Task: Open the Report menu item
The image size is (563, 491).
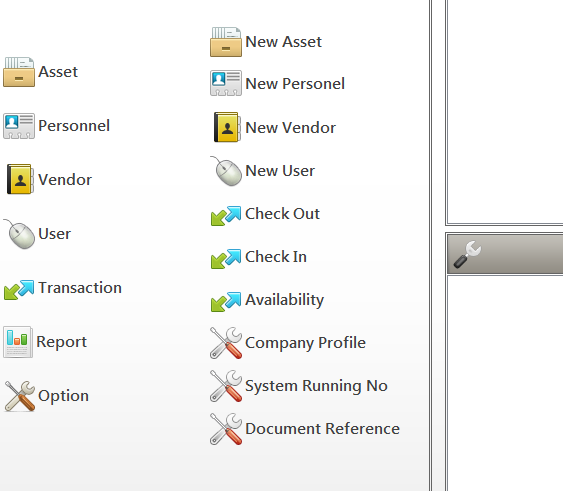Action: [x=62, y=342]
